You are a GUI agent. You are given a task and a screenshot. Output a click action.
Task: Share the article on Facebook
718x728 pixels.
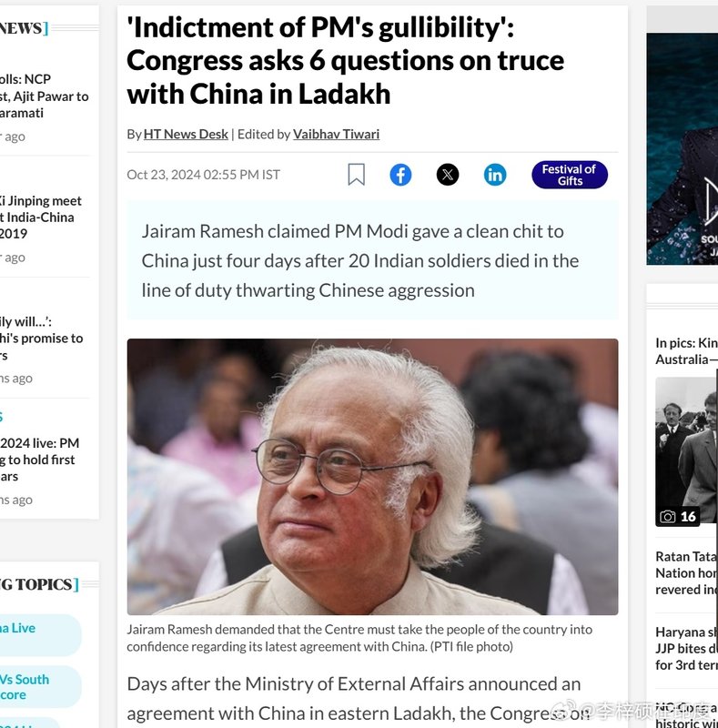click(x=400, y=175)
